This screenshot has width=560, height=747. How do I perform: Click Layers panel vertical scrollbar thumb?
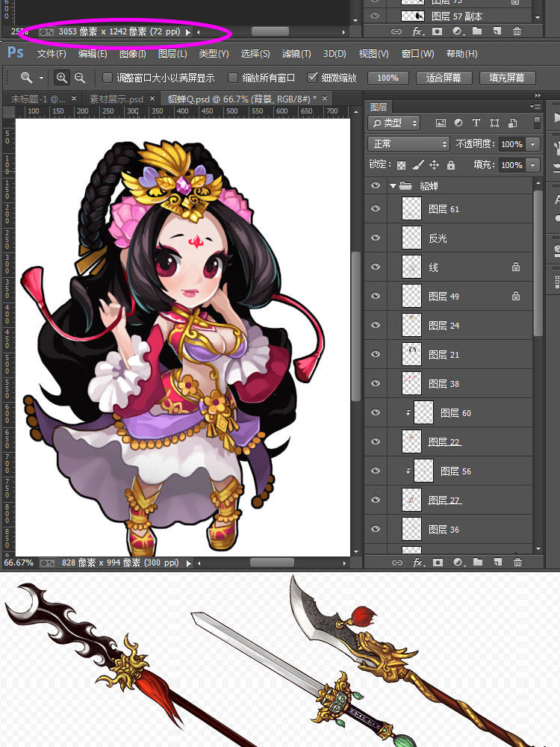[x=538, y=264]
